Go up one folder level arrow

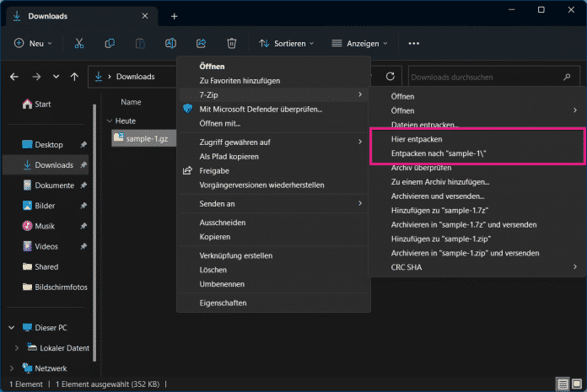[75, 77]
